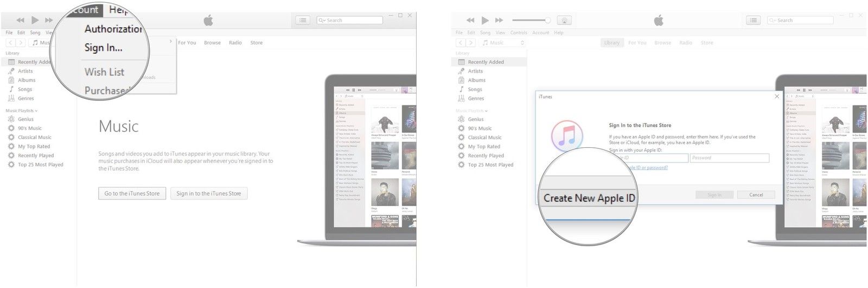Switch to Browse tab in right window
Screen dimensions: 868x288
662,42
